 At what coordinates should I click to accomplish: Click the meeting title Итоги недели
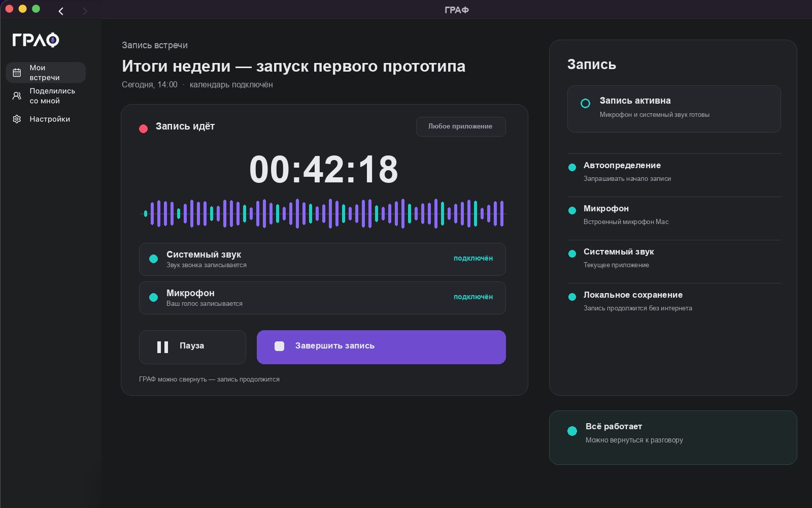point(293,66)
